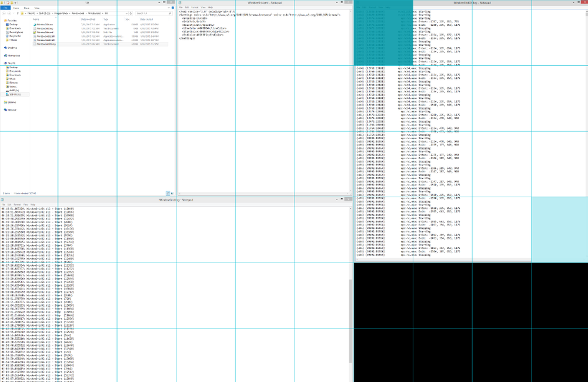This screenshot has height=382, width=588.
Task: Open Music folder under This PC
Action: (x=11, y=79)
